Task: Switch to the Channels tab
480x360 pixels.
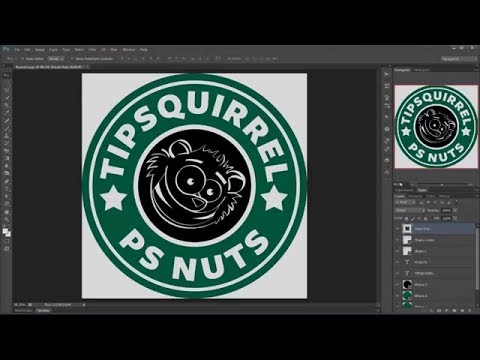Action: tap(415, 196)
